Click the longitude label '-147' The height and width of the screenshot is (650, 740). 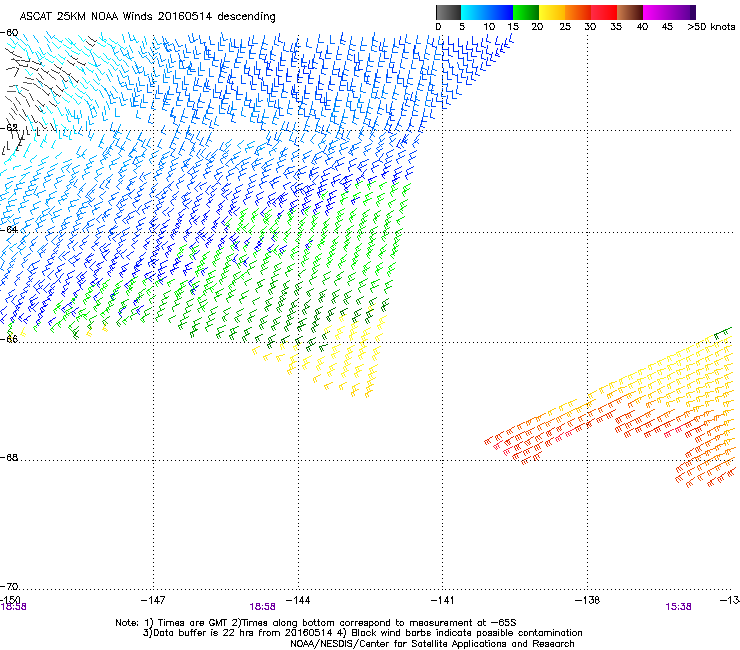click(153, 600)
